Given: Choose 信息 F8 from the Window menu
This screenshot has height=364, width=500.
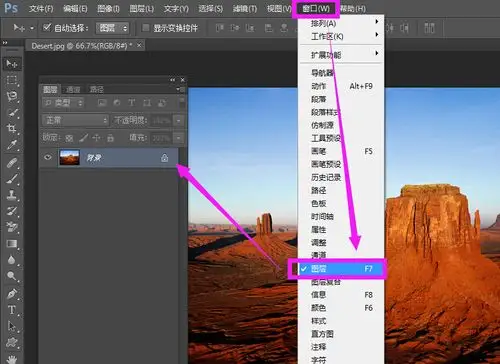Looking at the screenshot, I should click(341, 295).
